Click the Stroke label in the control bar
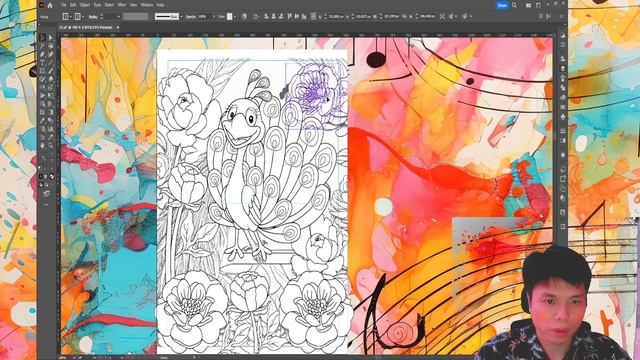Viewport: 640px width, 360px height. coord(93,17)
